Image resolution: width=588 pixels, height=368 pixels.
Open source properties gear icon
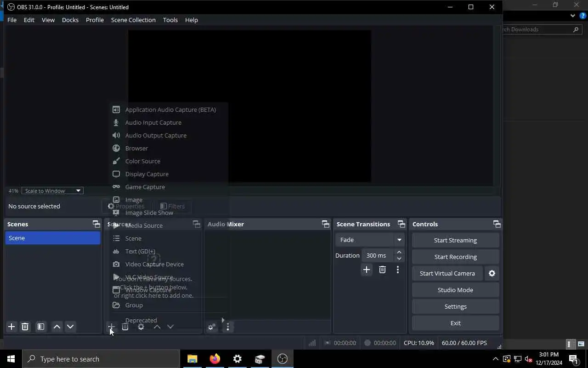pyautogui.click(x=141, y=327)
